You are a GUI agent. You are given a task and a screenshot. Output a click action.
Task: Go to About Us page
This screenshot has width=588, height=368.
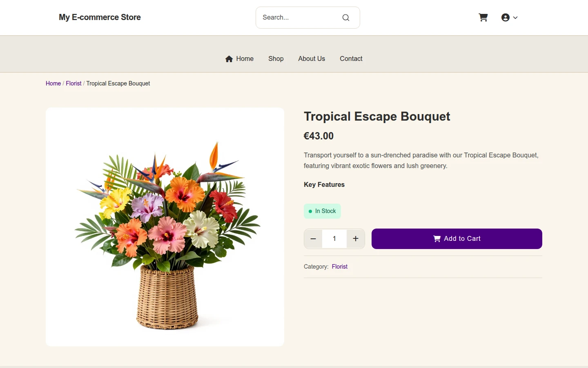click(312, 58)
